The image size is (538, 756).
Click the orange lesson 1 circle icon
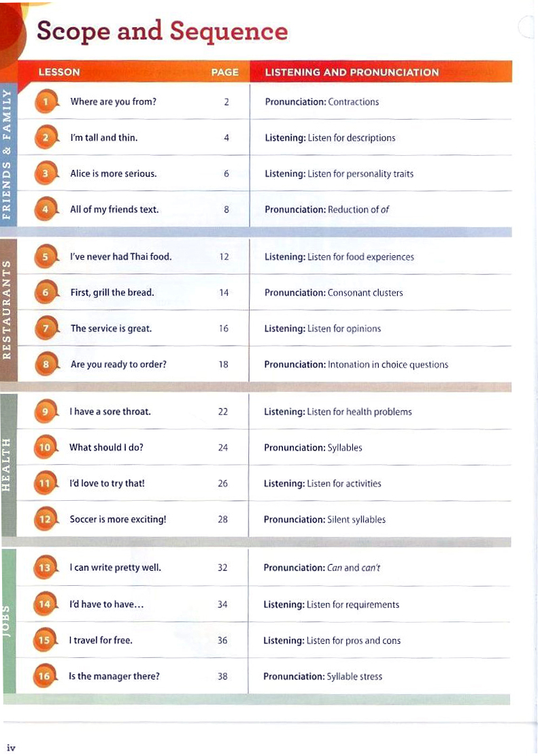click(x=46, y=102)
